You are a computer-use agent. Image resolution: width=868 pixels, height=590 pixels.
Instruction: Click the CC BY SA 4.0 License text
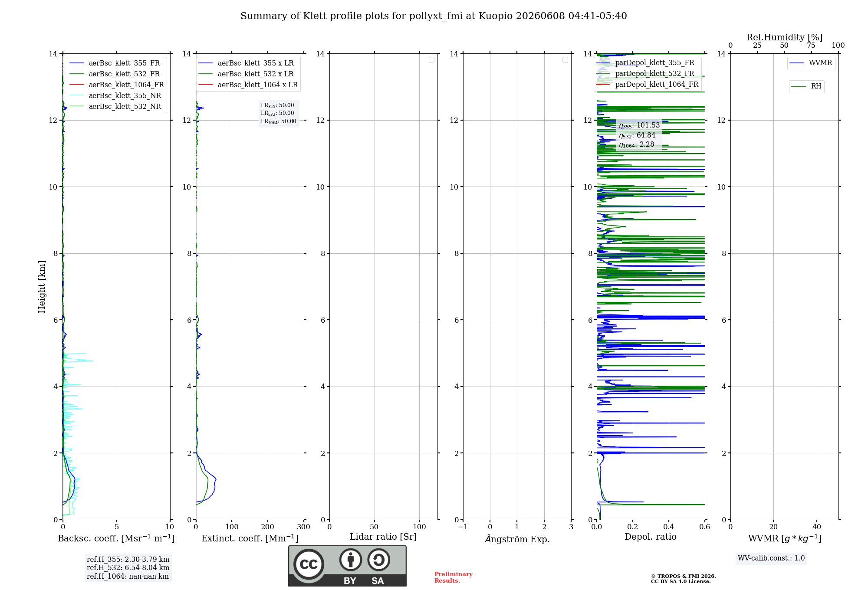tap(681, 581)
